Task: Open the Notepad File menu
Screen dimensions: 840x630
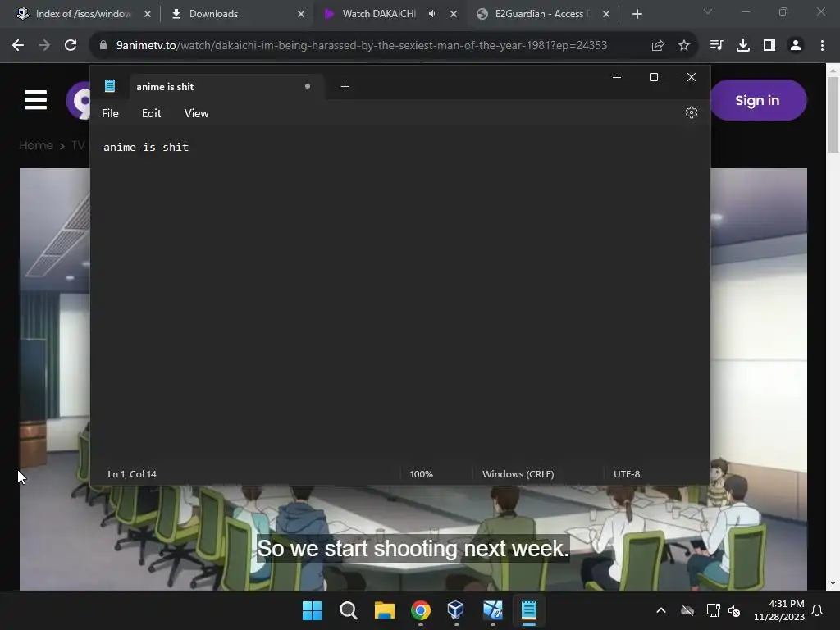Action: [x=111, y=113]
